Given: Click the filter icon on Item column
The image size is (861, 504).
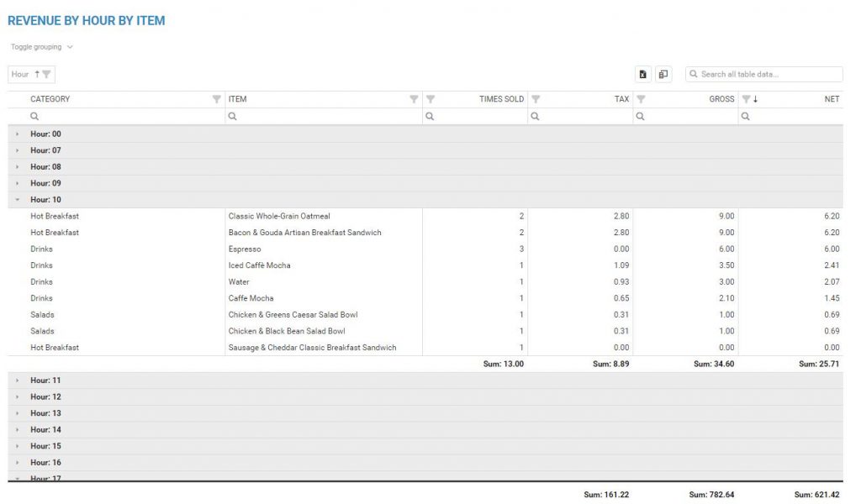Looking at the screenshot, I should pyautogui.click(x=414, y=99).
